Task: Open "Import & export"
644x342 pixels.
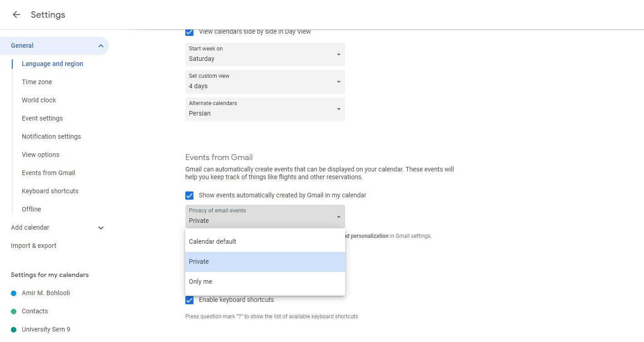Action: tap(33, 246)
